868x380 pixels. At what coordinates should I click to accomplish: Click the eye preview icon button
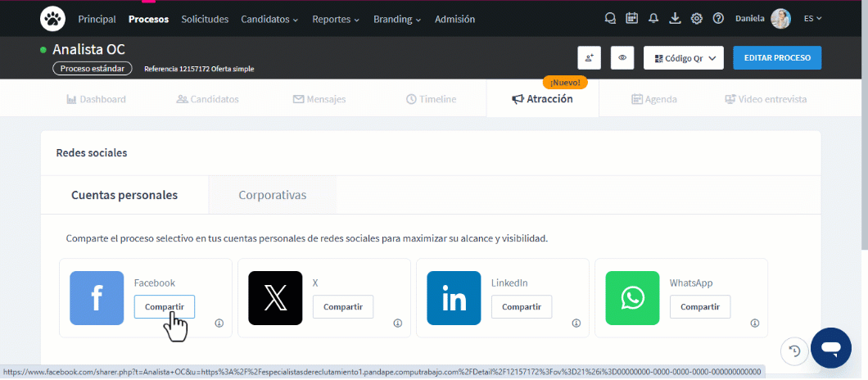pyautogui.click(x=622, y=57)
